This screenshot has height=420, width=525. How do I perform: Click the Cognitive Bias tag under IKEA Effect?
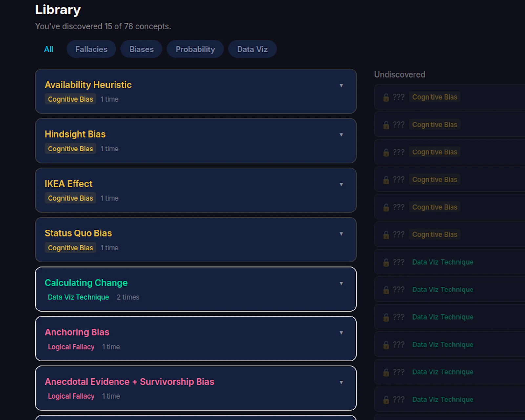pos(71,198)
